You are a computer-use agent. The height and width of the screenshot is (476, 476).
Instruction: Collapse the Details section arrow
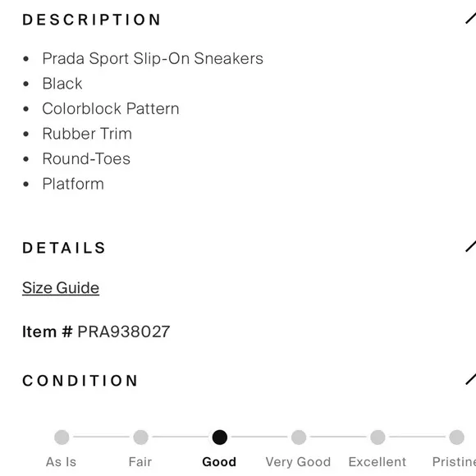[471, 246]
